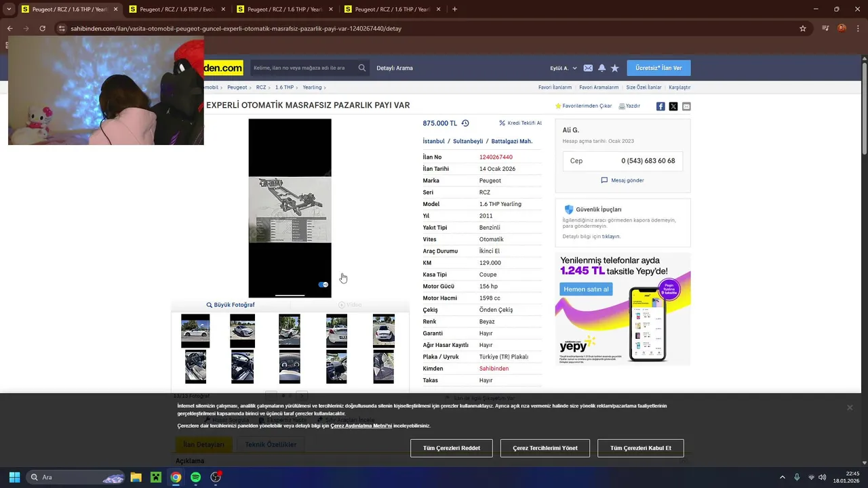The image size is (868, 488).
Task: Share listing on Facebook
Action: (x=660, y=106)
